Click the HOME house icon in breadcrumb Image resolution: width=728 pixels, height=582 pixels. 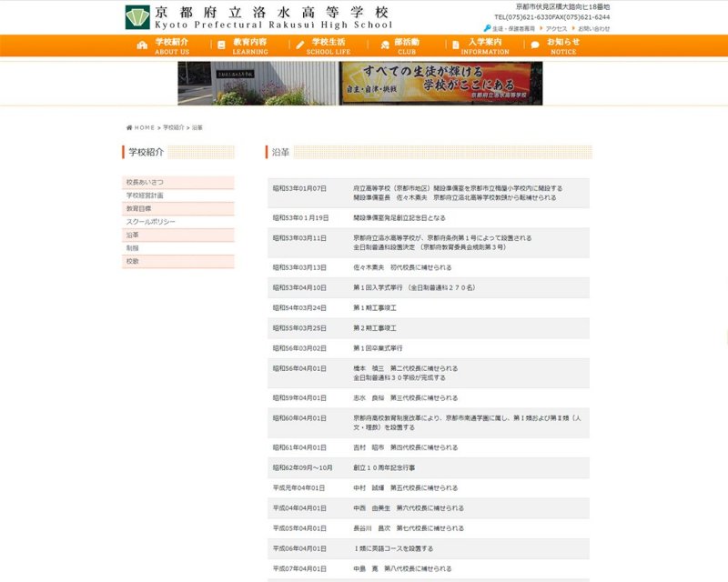(x=129, y=128)
